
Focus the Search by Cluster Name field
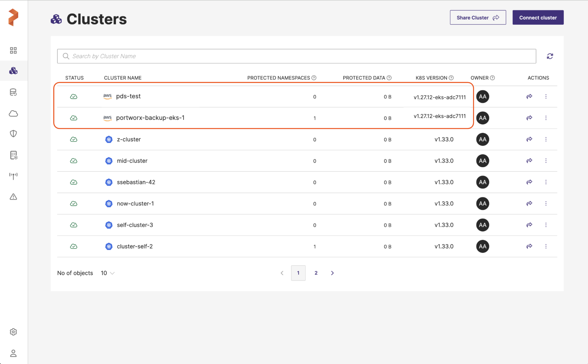296,56
